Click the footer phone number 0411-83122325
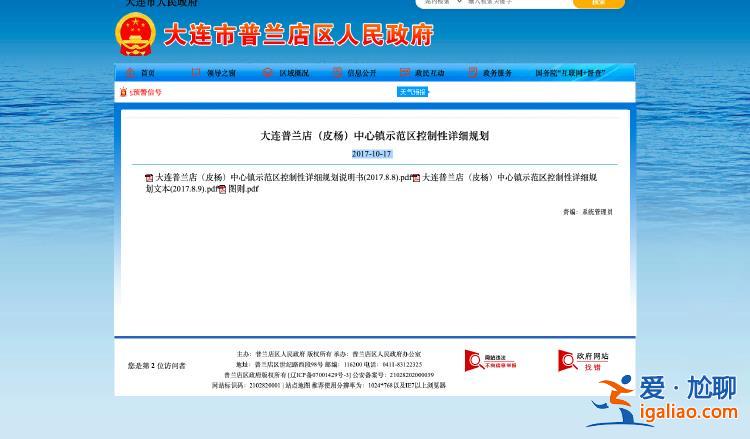This screenshot has width=750, height=439. (402, 364)
